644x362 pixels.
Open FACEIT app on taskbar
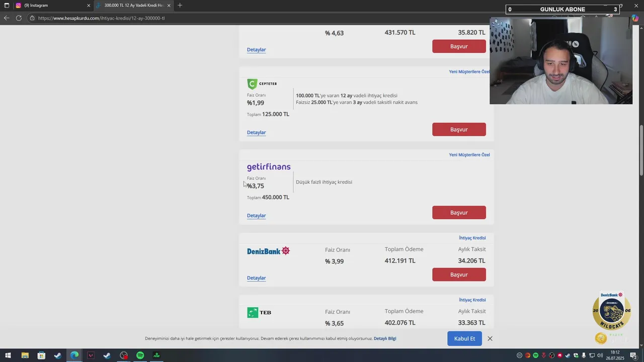(156, 355)
